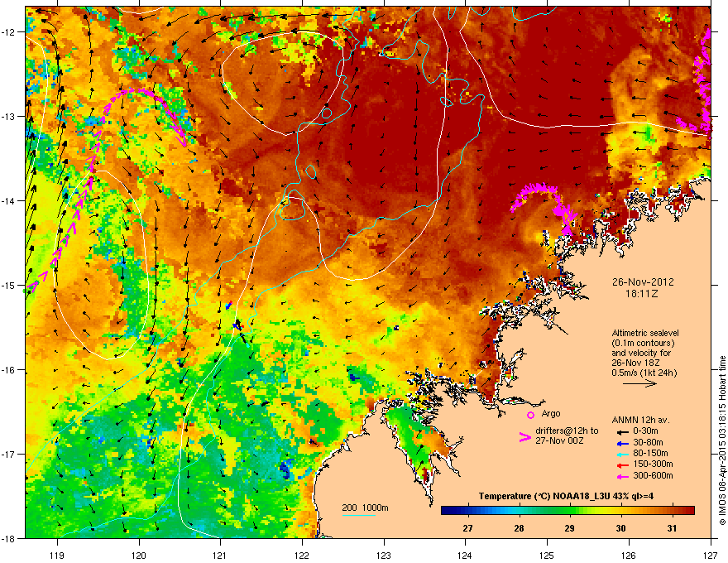Click longitude axis label 126
The width and height of the screenshot is (728, 563).
pyautogui.click(x=629, y=555)
